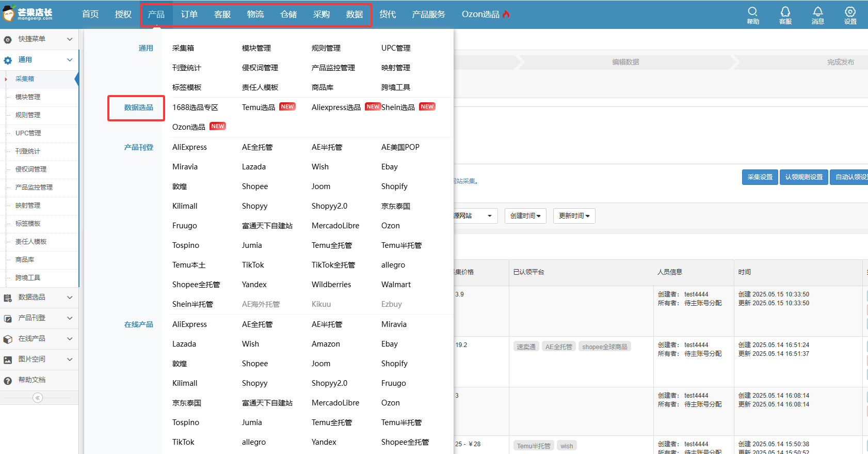868x454 pixels.
Task: Open the 物流 top menu
Action: click(255, 14)
